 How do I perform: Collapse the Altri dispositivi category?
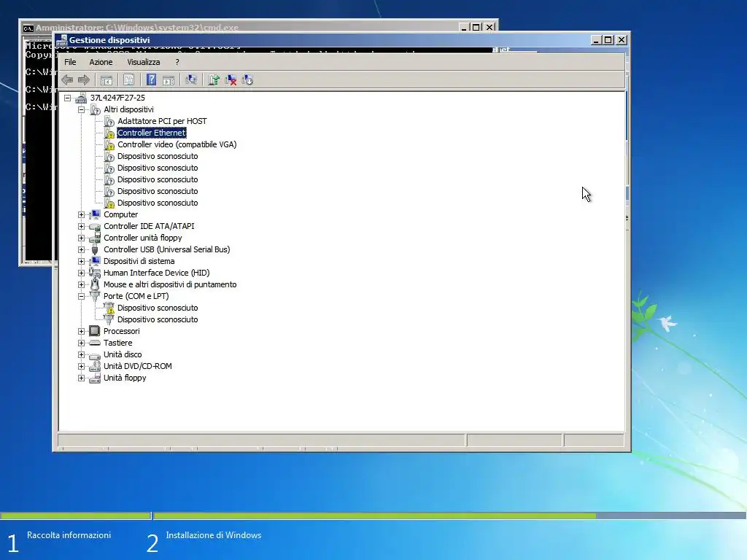(x=82, y=109)
